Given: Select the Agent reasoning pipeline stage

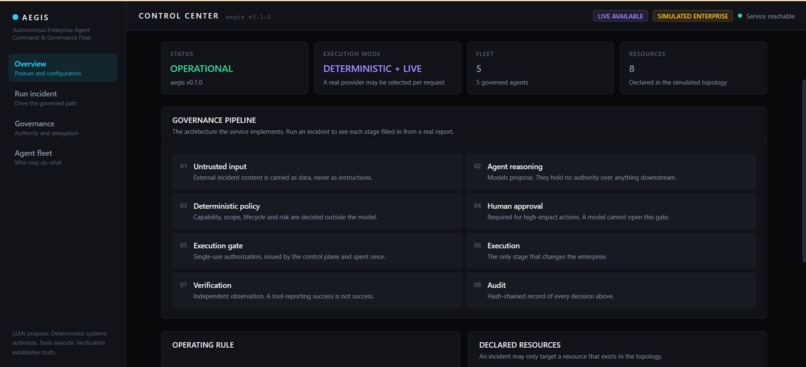Looking at the screenshot, I should pos(611,172).
